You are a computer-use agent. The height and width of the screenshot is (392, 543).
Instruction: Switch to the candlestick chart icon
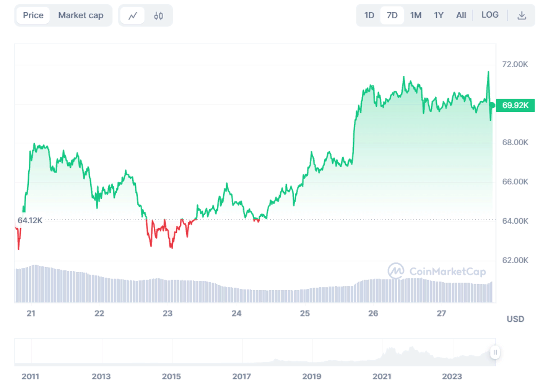[x=158, y=15]
